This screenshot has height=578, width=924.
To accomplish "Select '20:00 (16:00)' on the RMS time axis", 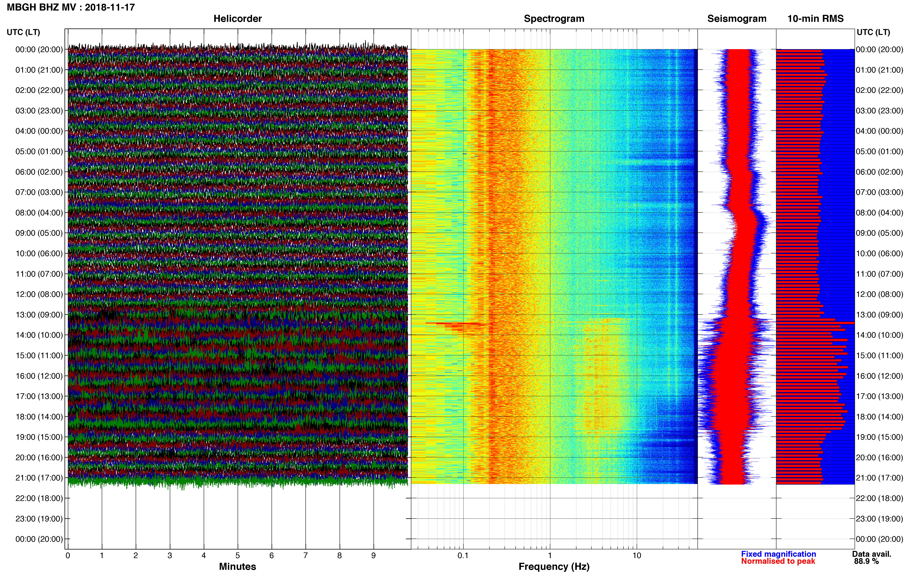I will (880, 458).
